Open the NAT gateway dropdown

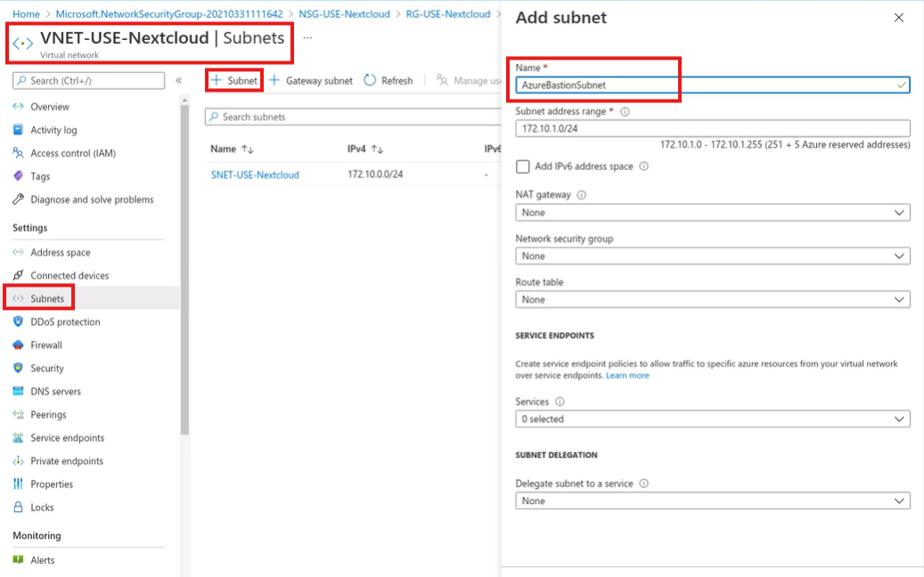pos(713,213)
